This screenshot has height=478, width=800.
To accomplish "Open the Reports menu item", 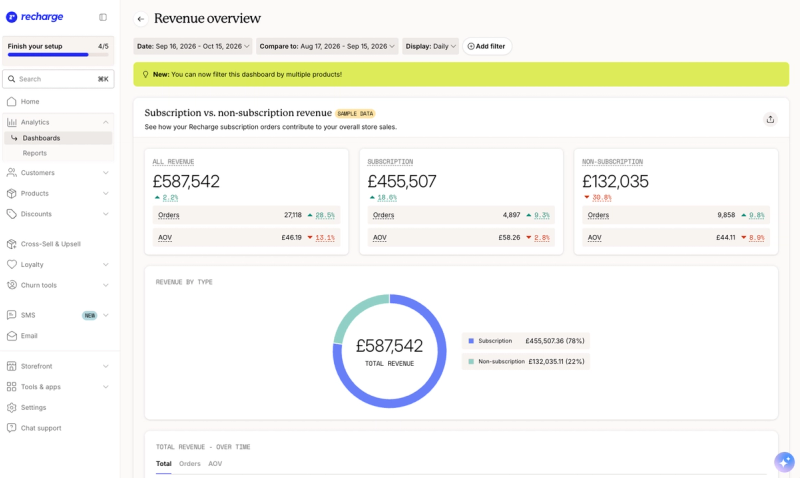I will point(35,153).
